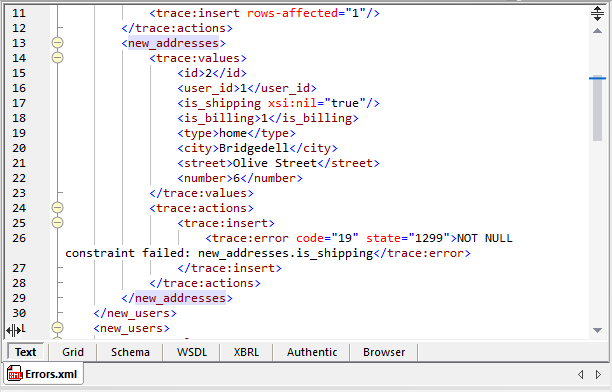
Task: Click the previous document tab arrow
Action: [581, 374]
